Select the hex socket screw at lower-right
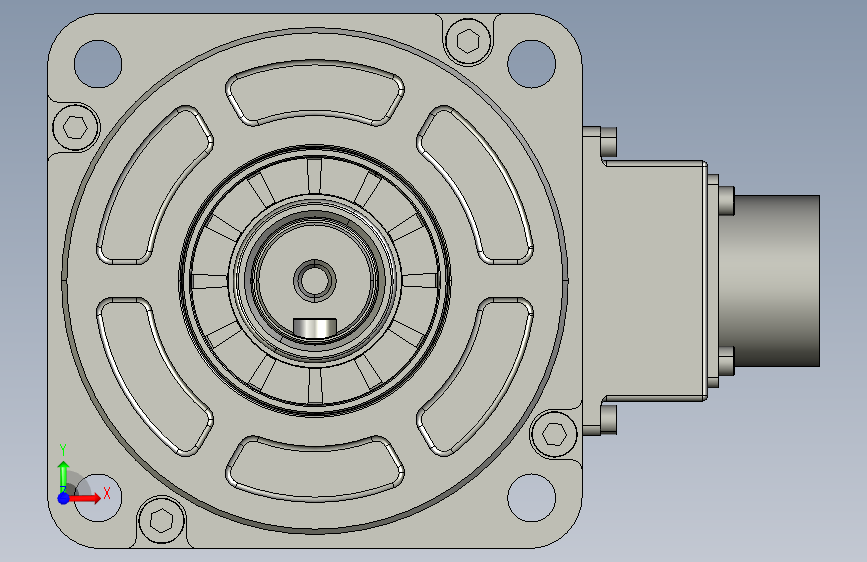 (x=554, y=434)
